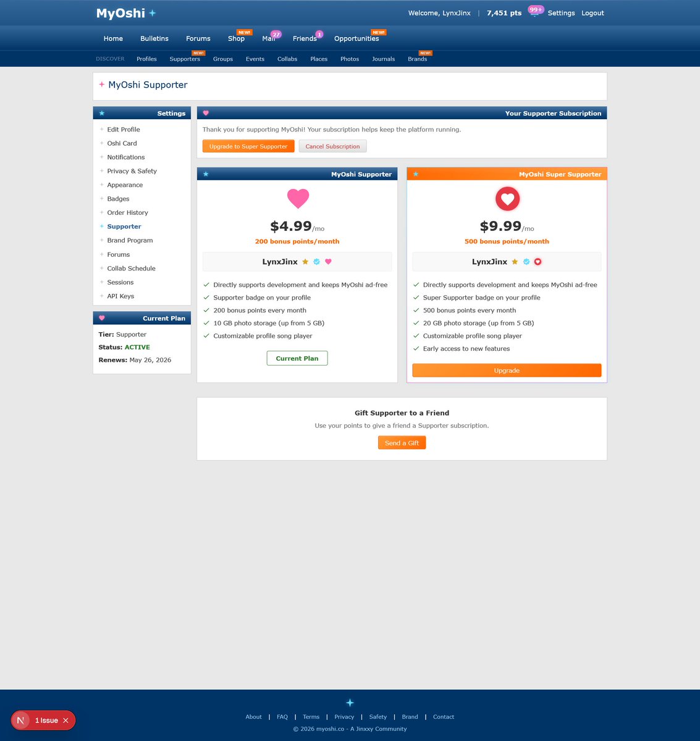The height and width of the screenshot is (741, 700).
Task: Click the blue verified badge in the Supporter preview
Action: 316,262
